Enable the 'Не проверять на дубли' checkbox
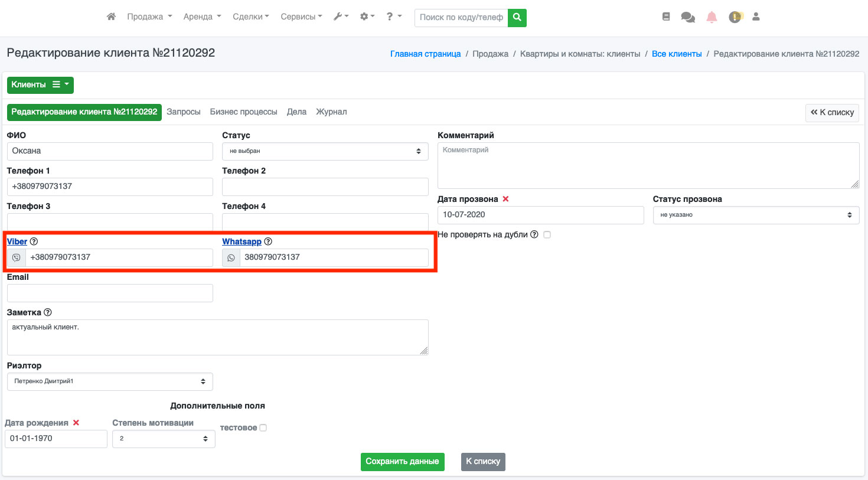Image resolution: width=868 pixels, height=480 pixels. [x=547, y=234]
